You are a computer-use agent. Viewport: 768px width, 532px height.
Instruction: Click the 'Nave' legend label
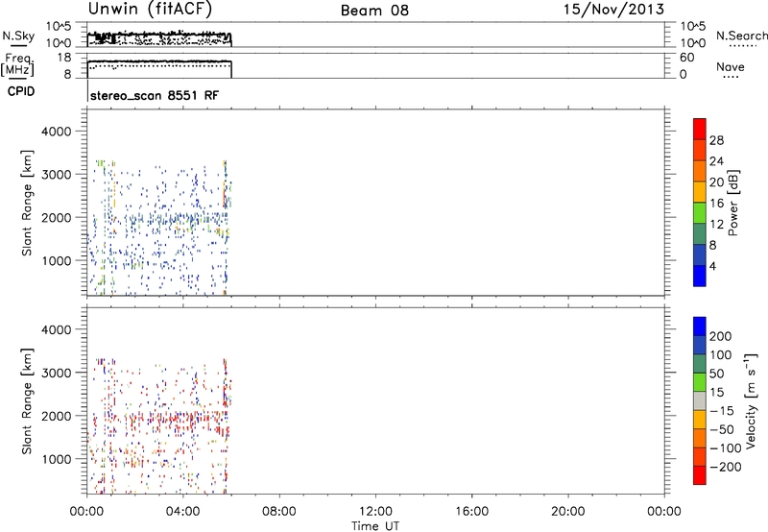[x=730, y=66]
